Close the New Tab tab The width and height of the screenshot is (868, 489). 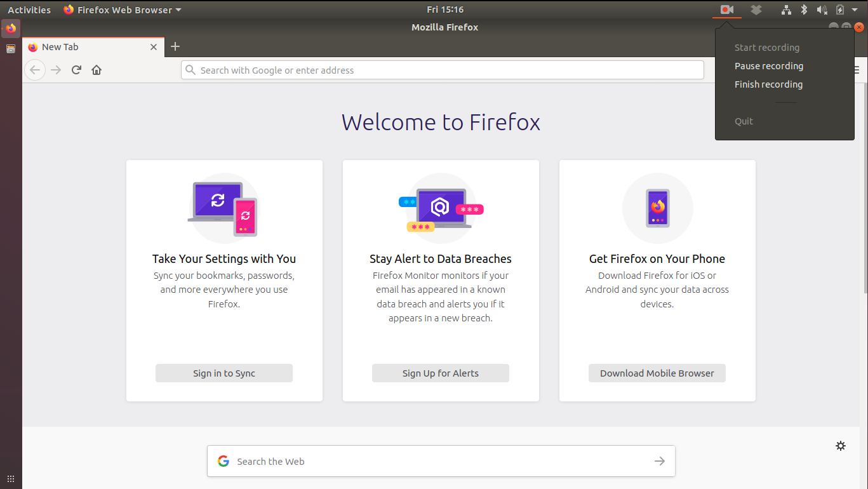pos(154,47)
